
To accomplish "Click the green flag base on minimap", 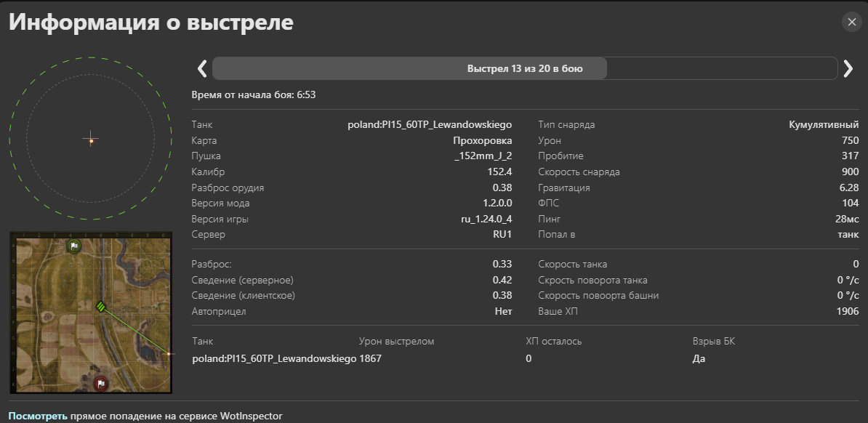I will [x=73, y=246].
